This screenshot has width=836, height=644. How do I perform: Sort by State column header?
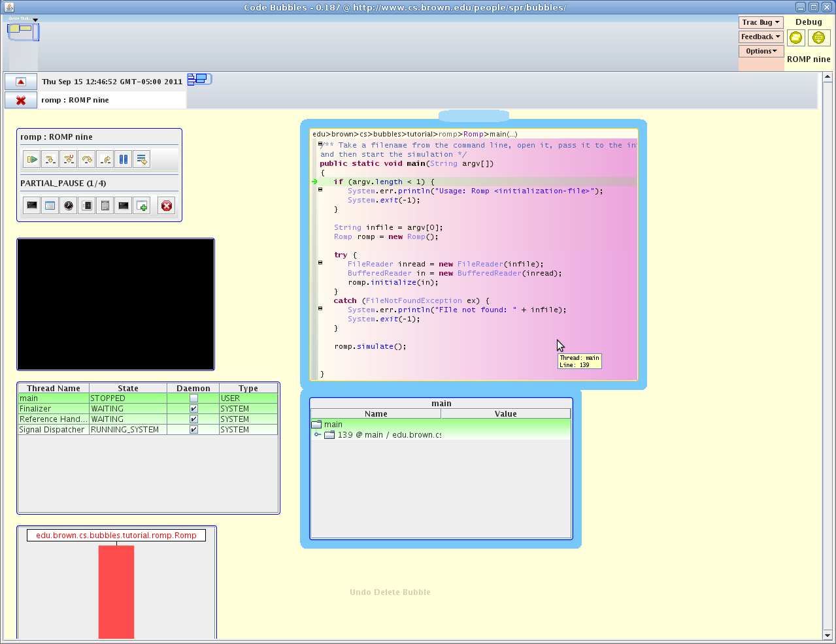point(128,388)
